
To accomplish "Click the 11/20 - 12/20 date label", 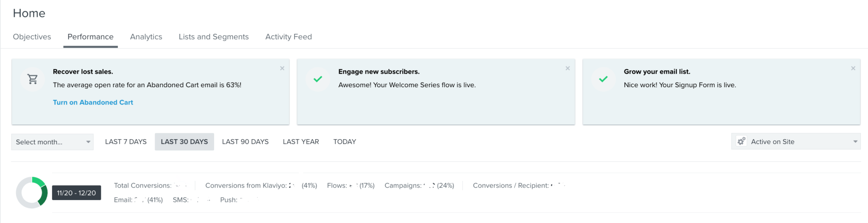I will [77, 193].
